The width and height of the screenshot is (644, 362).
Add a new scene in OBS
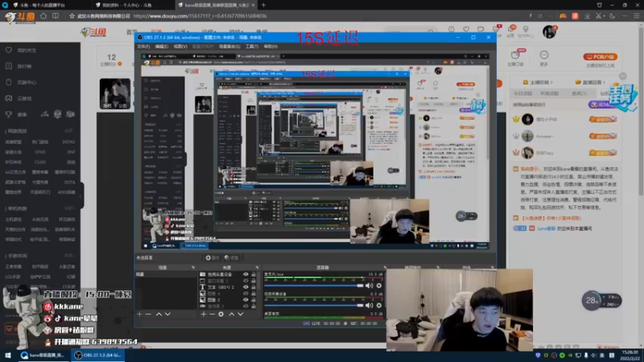coord(139,314)
